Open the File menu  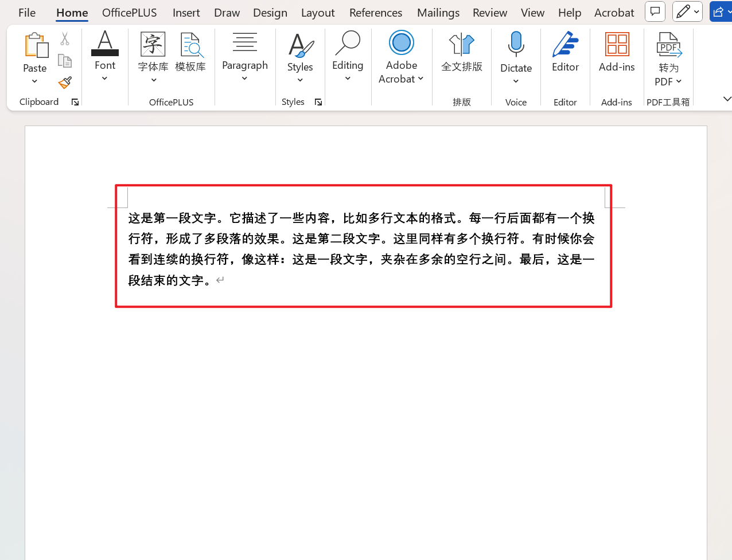tap(27, 13)
